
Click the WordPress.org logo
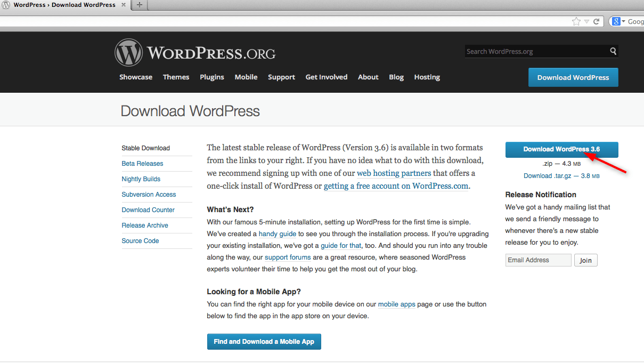point(195,53)
